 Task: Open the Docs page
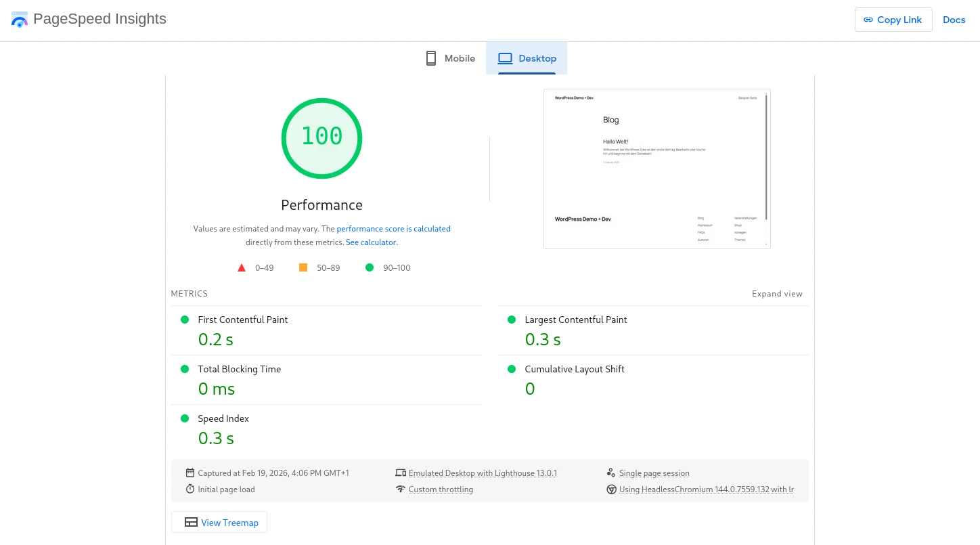click(x=954, y=20)
